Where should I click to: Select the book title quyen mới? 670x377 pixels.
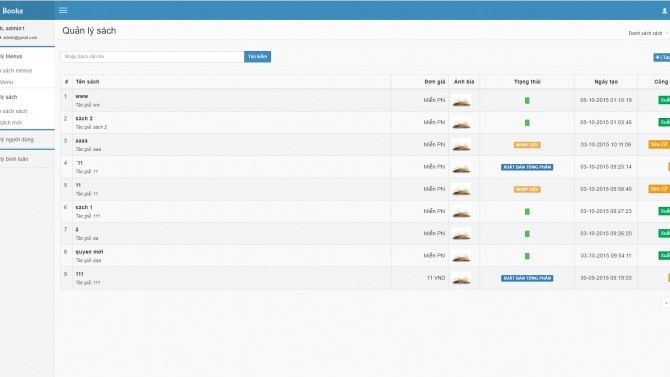89,252
